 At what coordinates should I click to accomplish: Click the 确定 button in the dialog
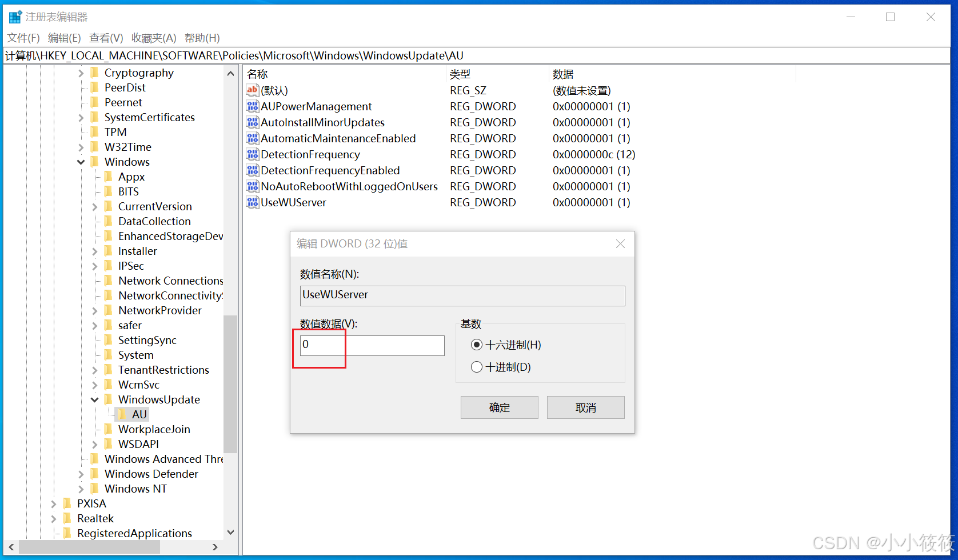[x=499, y=407]
